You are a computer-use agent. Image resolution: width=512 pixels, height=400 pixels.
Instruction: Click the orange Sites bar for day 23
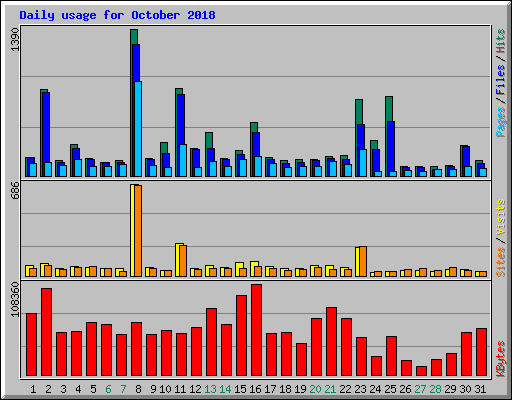(363, 262)
